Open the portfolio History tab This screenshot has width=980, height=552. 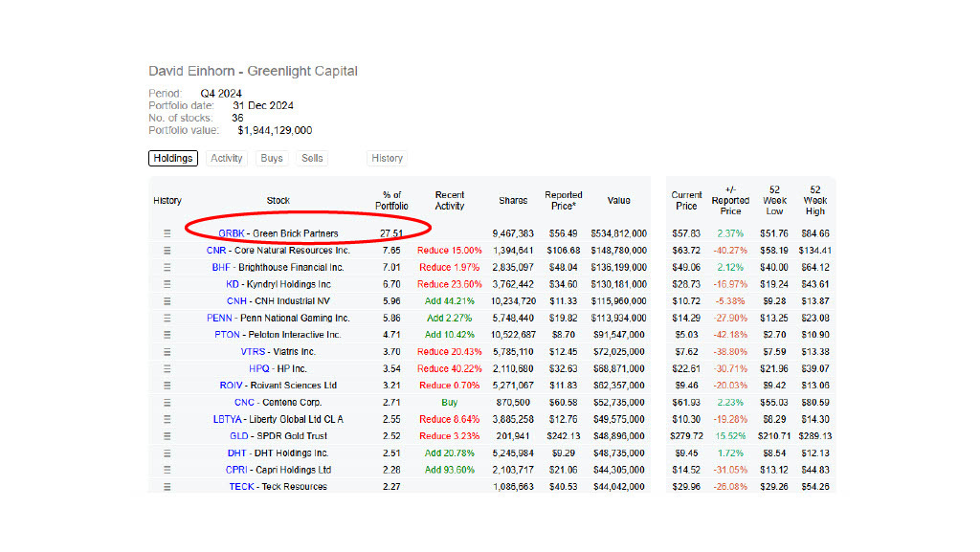(387, 158)
